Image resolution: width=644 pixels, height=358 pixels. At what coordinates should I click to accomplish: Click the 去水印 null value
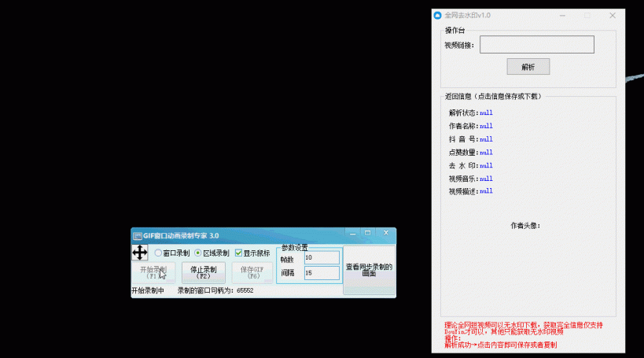point(486,166)
